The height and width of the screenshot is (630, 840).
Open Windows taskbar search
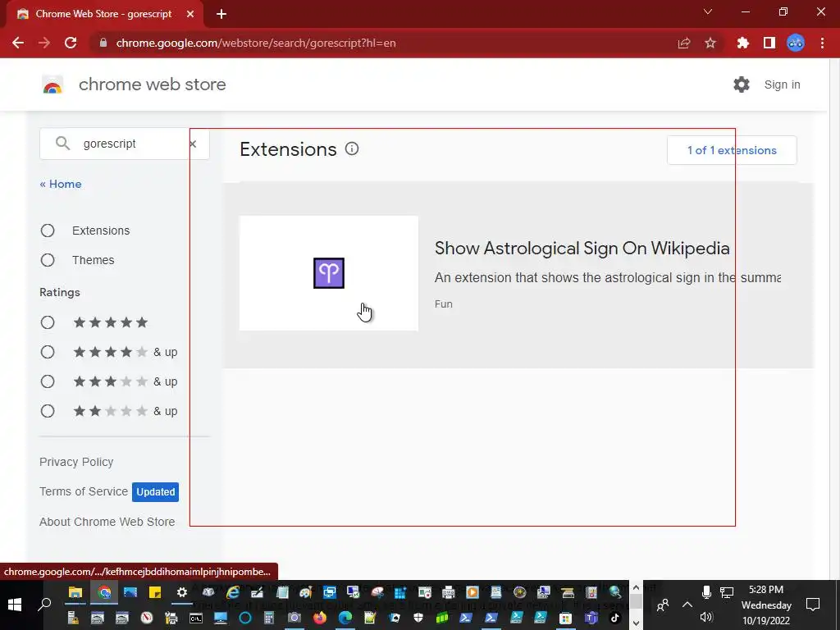pos(44,605)
